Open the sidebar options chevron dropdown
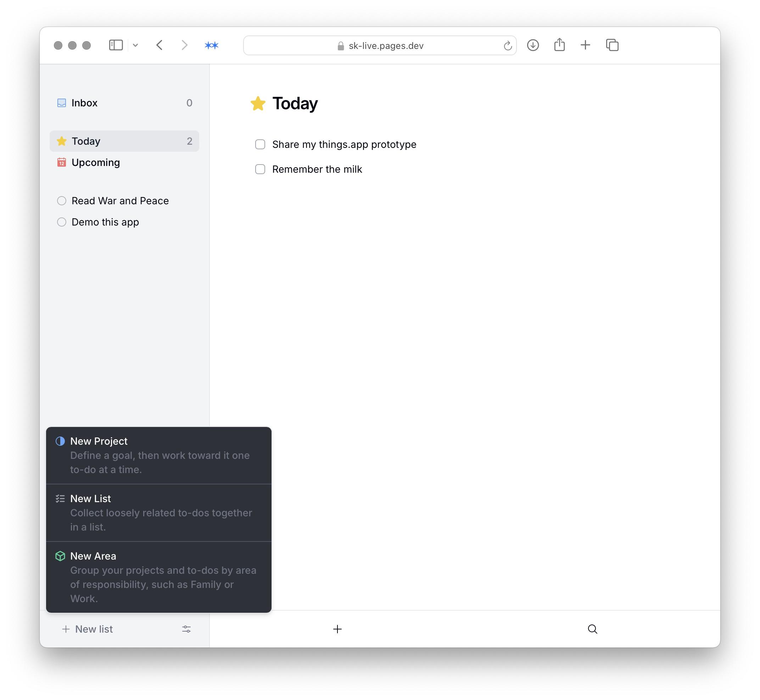 [x=135, y=45]
